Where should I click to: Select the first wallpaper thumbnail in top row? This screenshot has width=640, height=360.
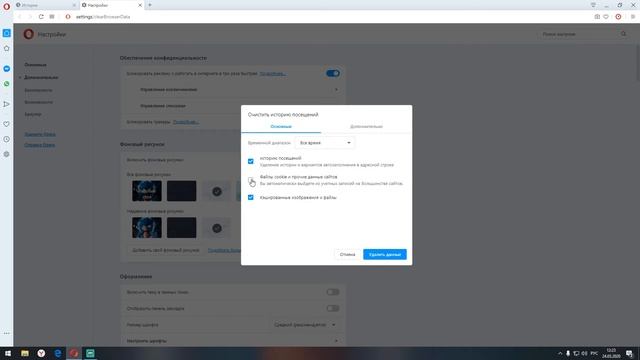pyautogui.click(x=147, y=191)
